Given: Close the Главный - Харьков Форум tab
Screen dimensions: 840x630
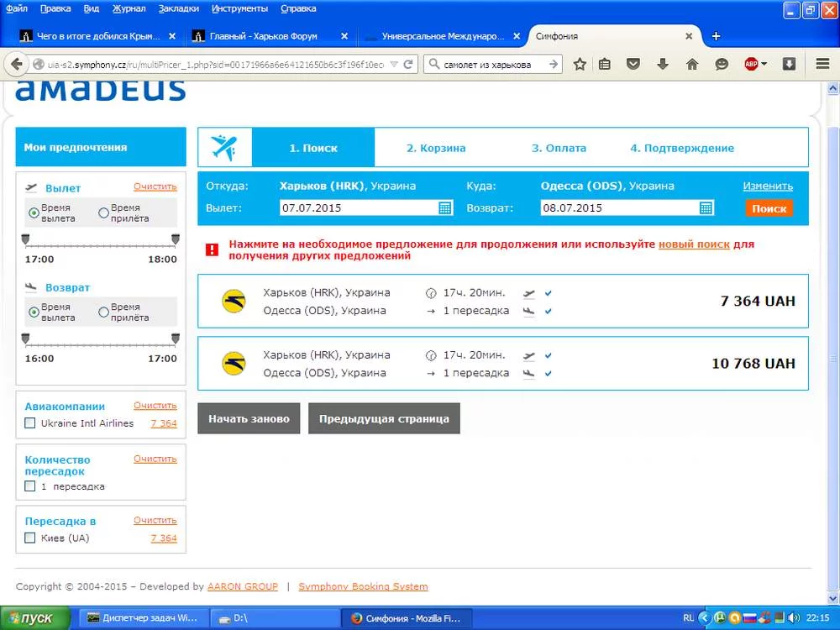Looking at the screenshot, I should point(344,36).
